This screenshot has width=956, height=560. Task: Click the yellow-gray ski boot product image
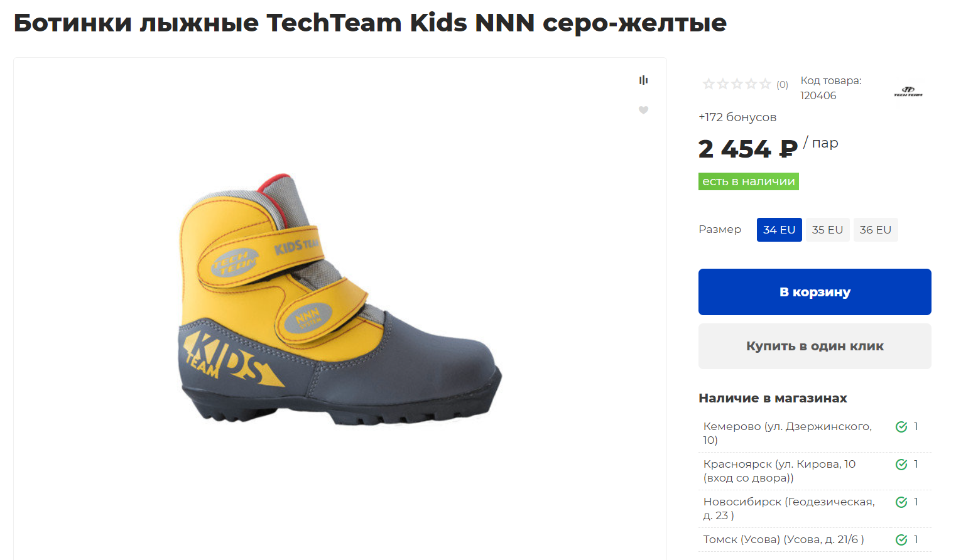pyautogui.click(x=340, y=300)
